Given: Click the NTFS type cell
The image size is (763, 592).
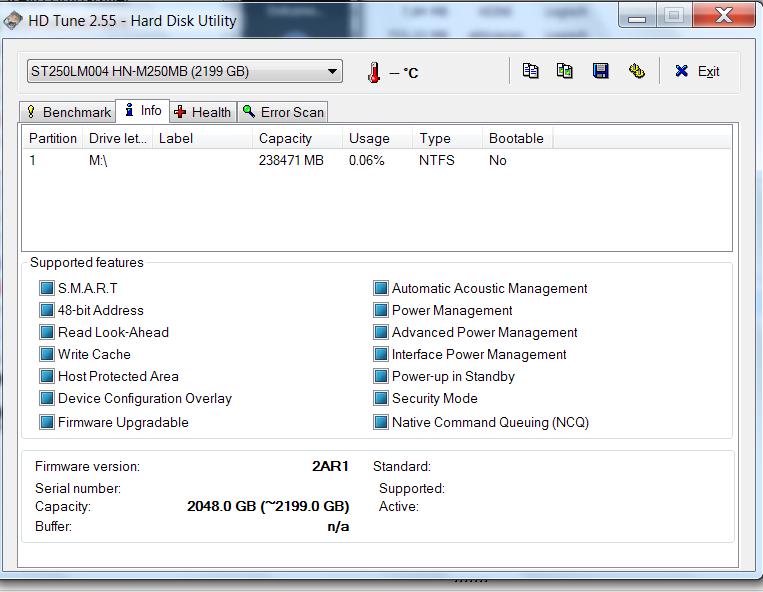Looking at the screenshot, I should click(436, 160).
